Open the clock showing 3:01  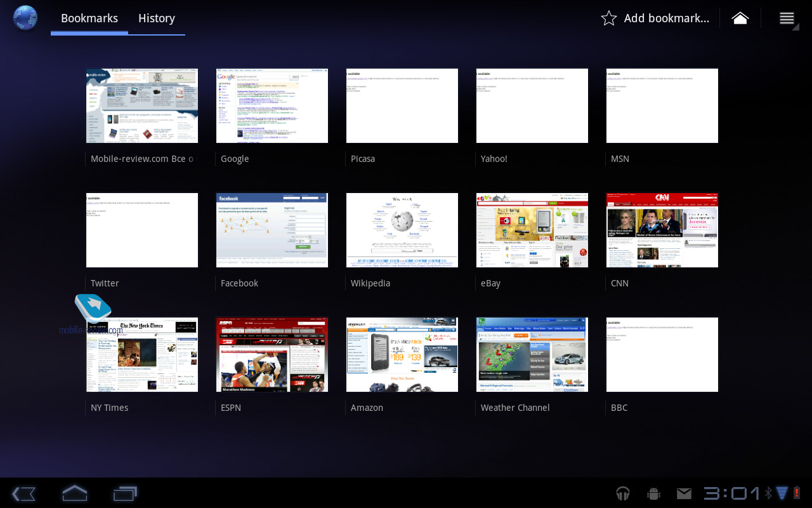[x=731, y=493]
